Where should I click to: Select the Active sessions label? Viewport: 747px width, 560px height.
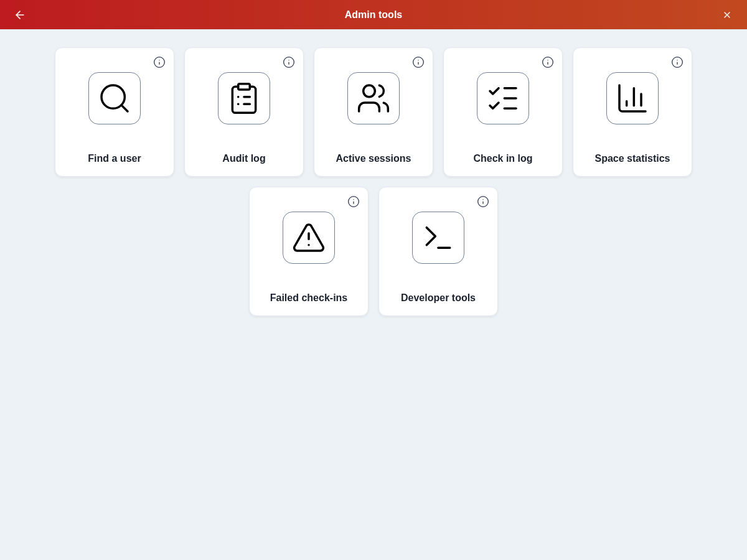(374, 159)
